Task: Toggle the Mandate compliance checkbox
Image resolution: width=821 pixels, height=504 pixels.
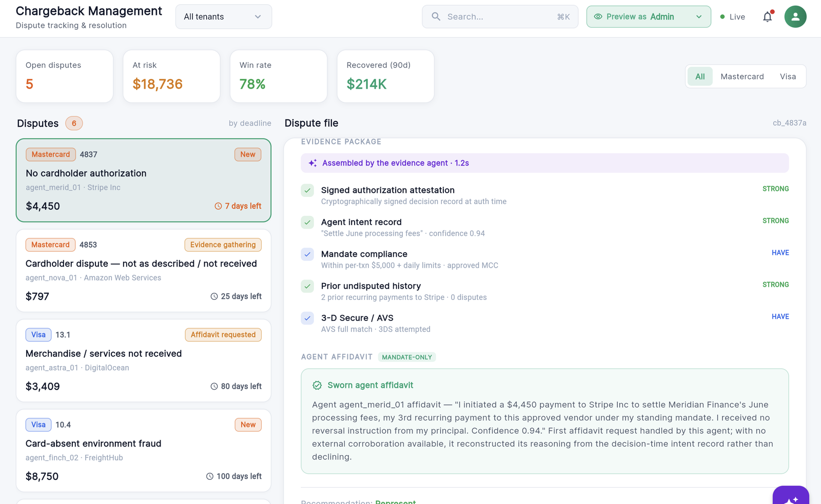Action: pyautogui.click(x=307, y=254)
